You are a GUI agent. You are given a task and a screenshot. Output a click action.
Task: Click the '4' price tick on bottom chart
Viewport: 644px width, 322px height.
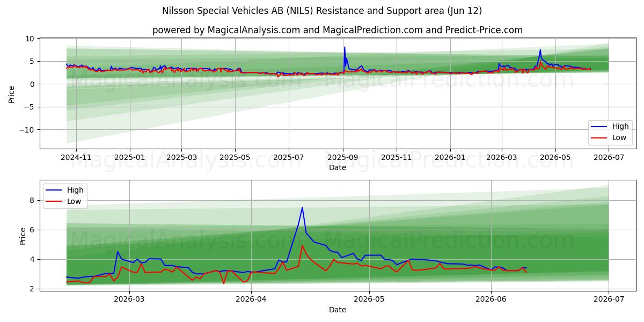tap(33, 259)
